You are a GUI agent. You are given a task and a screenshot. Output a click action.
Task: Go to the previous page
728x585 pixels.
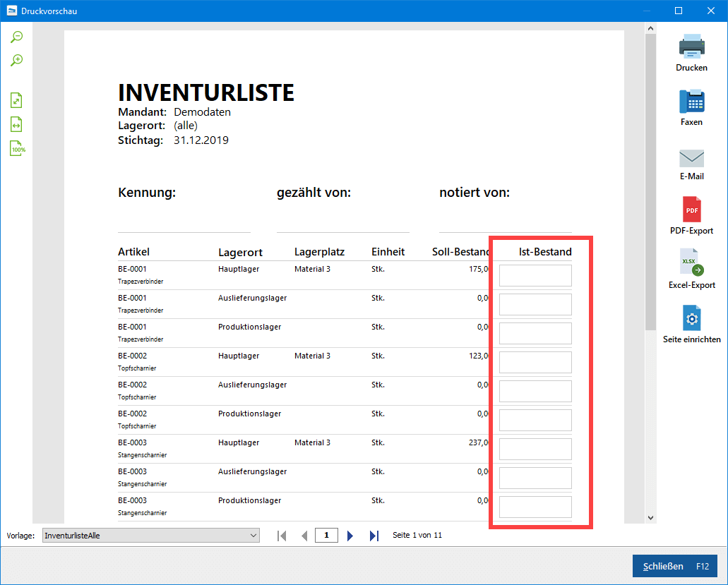[304, 536]
